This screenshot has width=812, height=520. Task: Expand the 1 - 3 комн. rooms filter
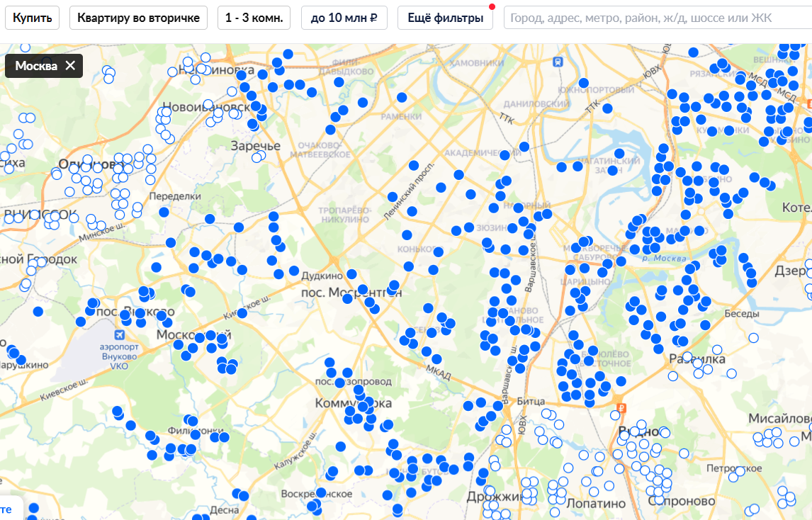point(254,18)
